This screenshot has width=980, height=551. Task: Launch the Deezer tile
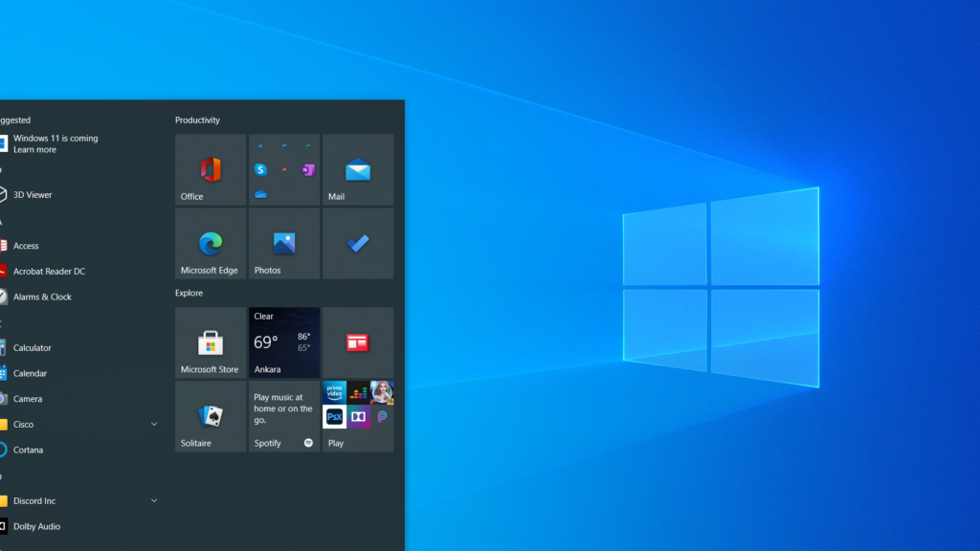pyautogui.click(x=359, y=391)
